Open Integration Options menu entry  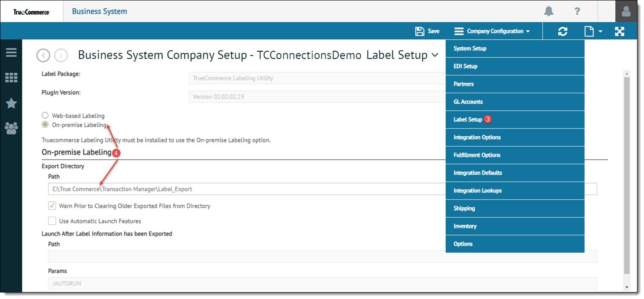point(515,137)
